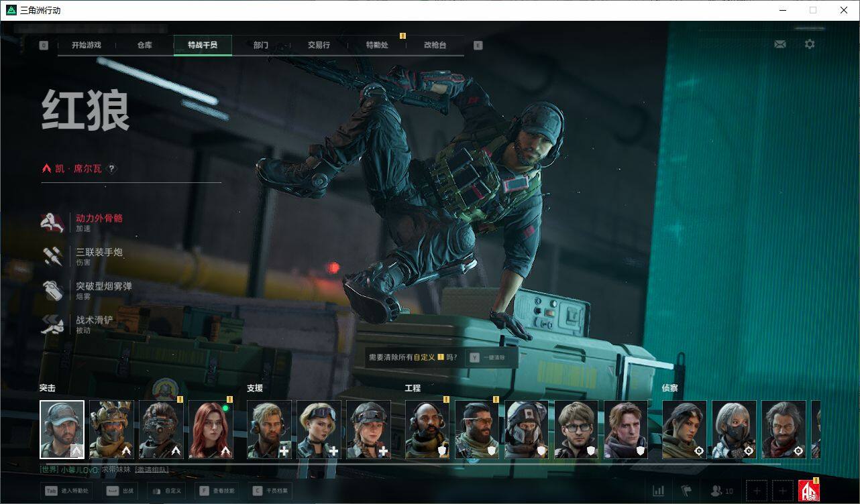
Task: Open the mail envelope icon
Action: (780, 44)
